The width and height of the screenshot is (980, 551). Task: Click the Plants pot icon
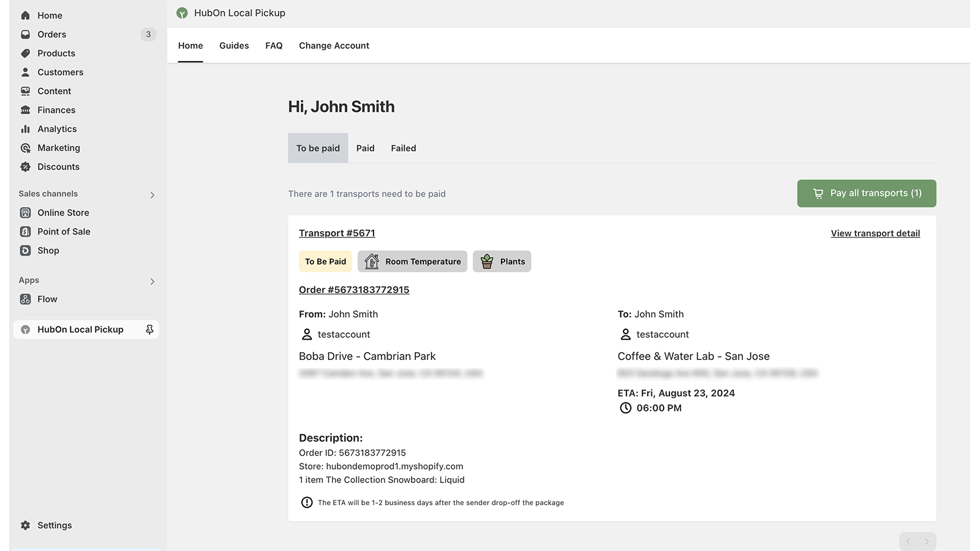[487, 261]
